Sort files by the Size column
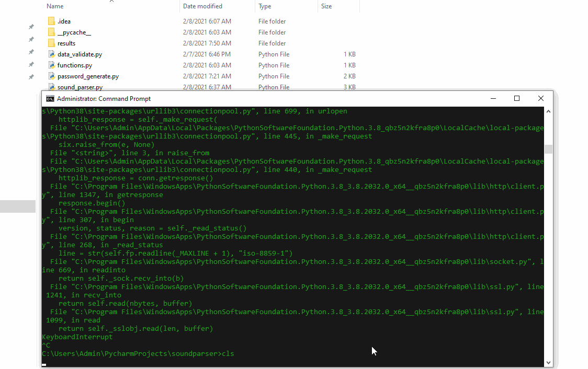Screen dimensions: 588x369 click(326, 6)
